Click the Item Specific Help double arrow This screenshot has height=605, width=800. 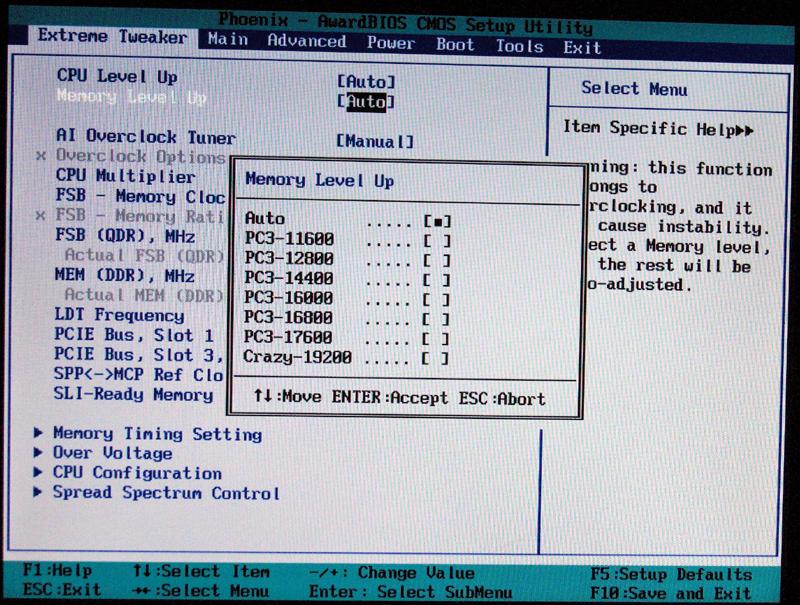[744, 131]
